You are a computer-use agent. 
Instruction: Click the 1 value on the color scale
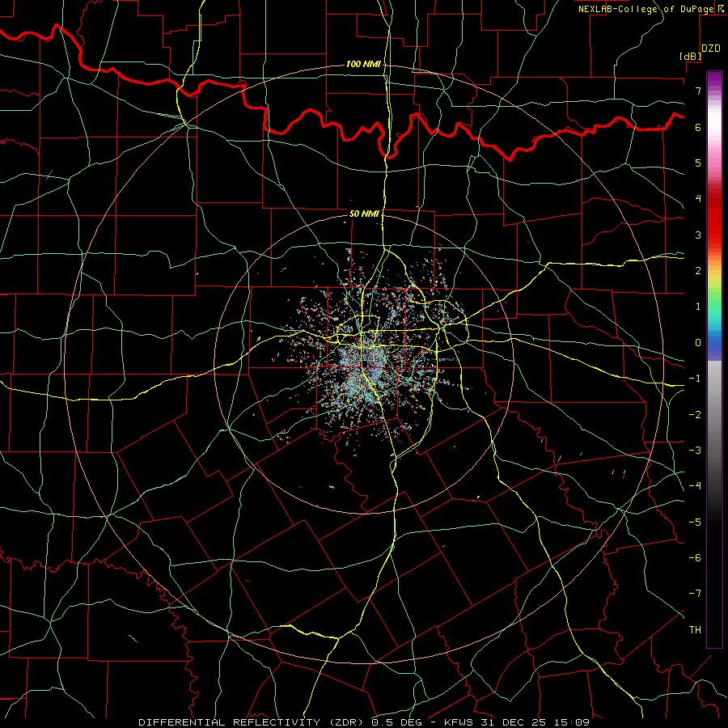(x=698, y=307)
